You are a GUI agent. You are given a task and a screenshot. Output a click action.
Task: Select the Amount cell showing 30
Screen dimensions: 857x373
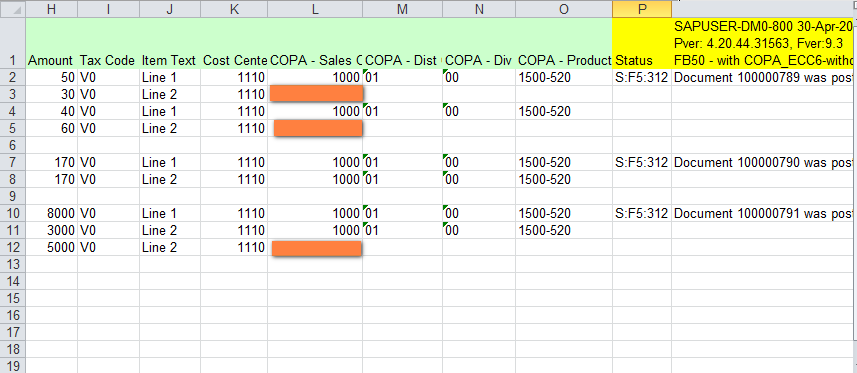pos(51,95)
